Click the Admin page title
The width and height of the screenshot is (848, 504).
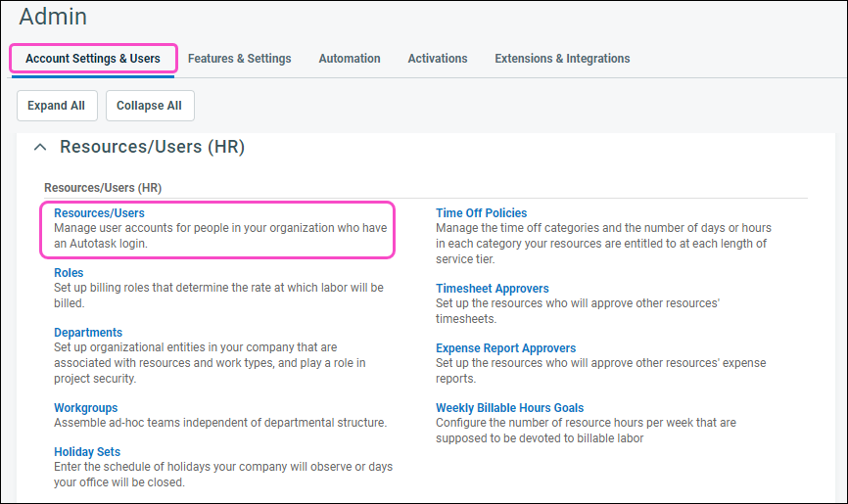click(x=53, y=17)
